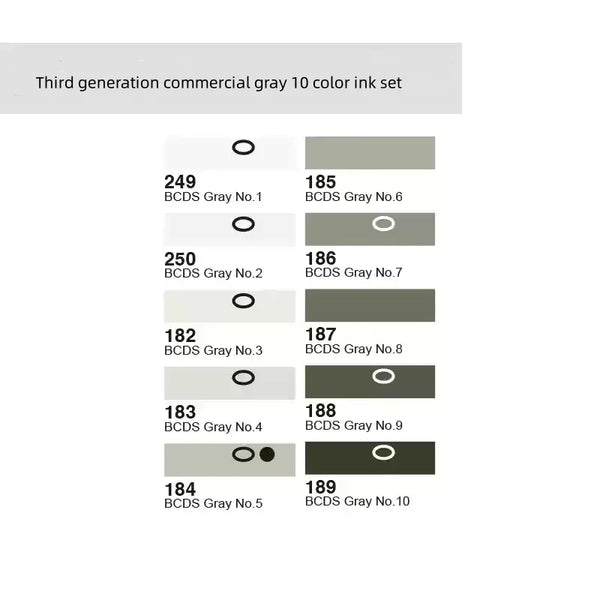The width and height of the screenshot is (600, 600).
Task: Click the white oval ring on swatch 188
Action: (382, 376)
